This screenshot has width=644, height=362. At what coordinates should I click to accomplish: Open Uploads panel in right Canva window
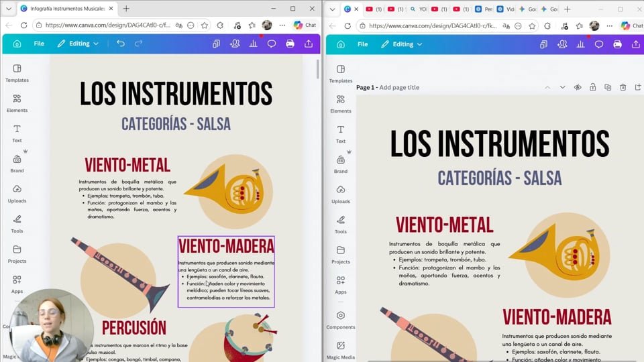coord(341,194)
